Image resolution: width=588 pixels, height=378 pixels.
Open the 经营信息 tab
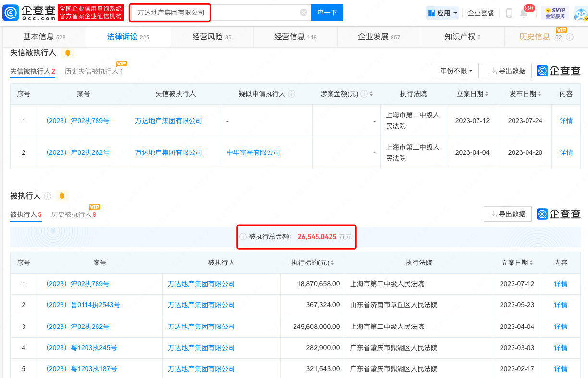pos(295,37)
